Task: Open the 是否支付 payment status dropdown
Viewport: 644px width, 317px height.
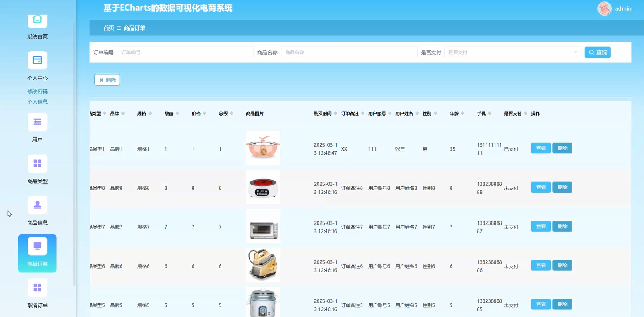Action: (512, 52)
